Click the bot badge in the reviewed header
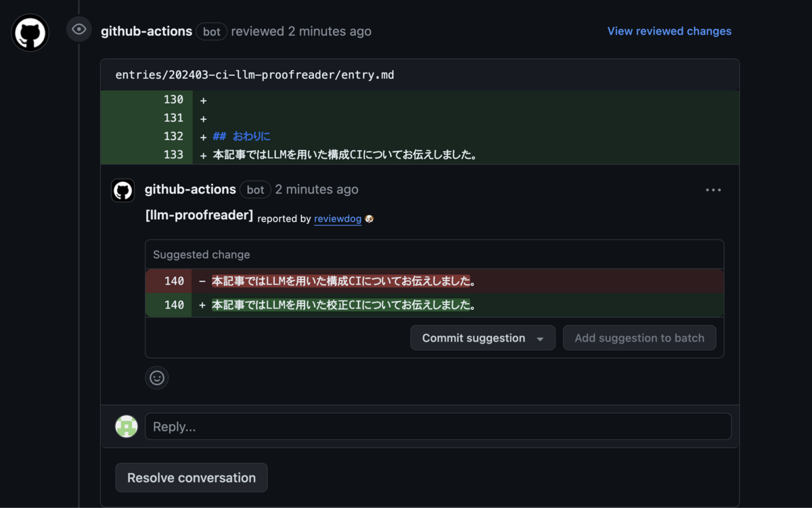The height and width of the screenshot is (508, 812). [212, 32]
